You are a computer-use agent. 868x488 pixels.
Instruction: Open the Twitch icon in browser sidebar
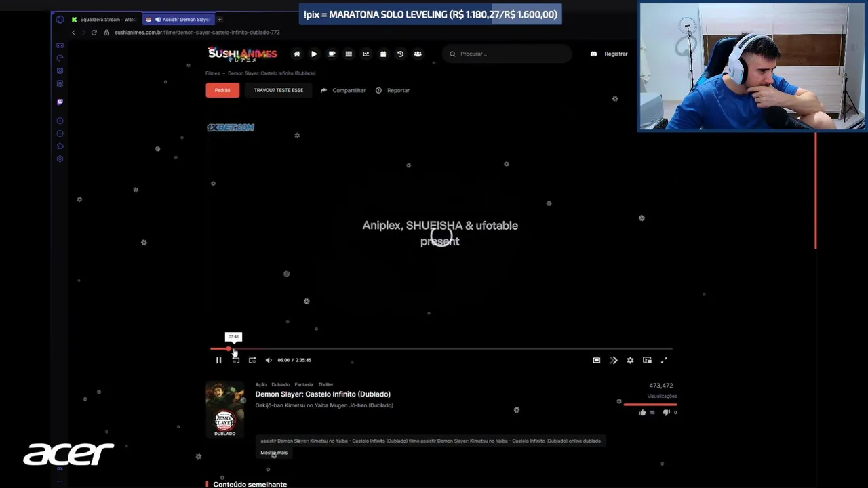click(x=60, y=102)
